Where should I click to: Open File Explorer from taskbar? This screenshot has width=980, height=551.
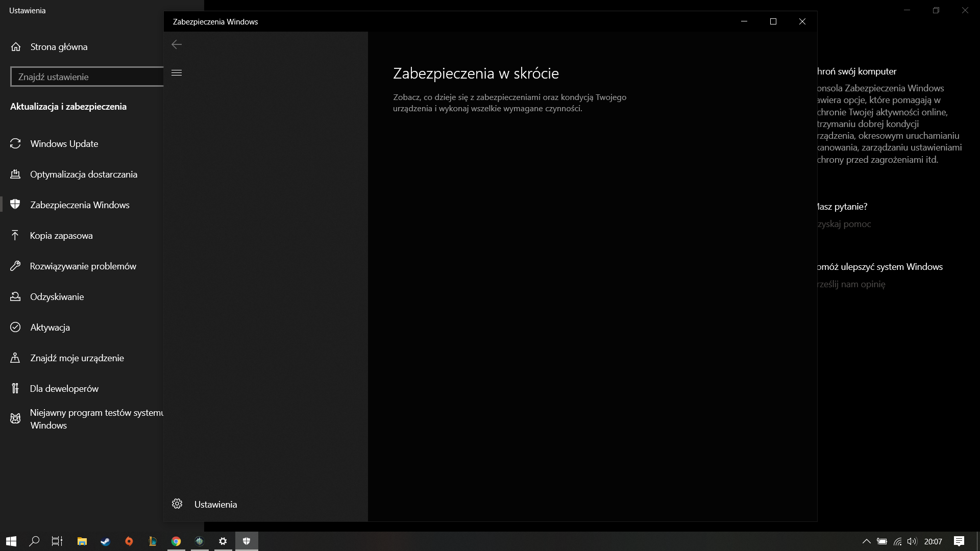[x=82, y=541]
